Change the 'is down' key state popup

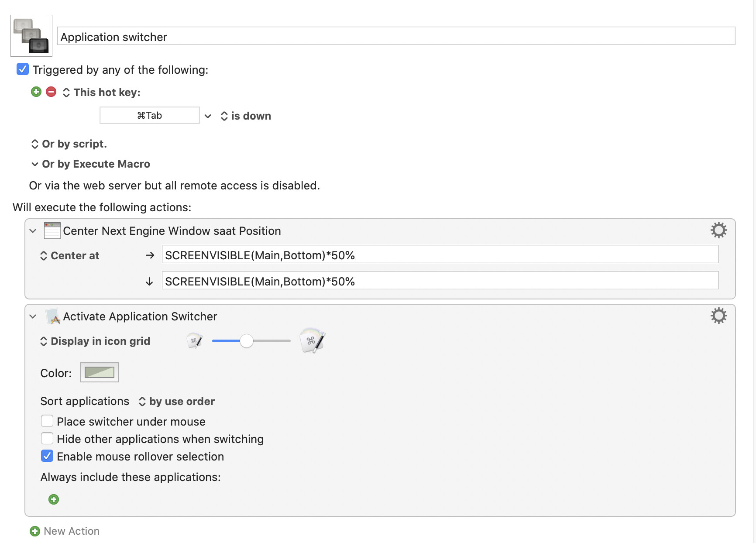[x=246, y=116]
